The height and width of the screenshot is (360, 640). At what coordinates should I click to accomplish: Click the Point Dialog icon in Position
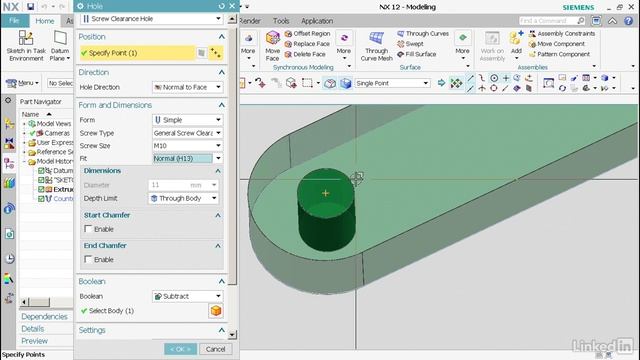216,53
